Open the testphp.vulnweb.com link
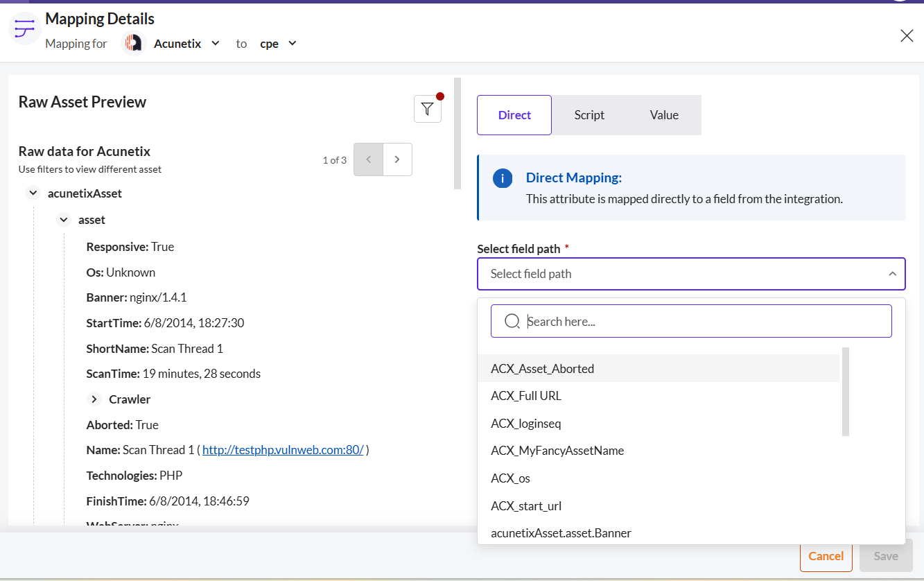This screenshot has width=924, height=581. (x=283, y=450)
